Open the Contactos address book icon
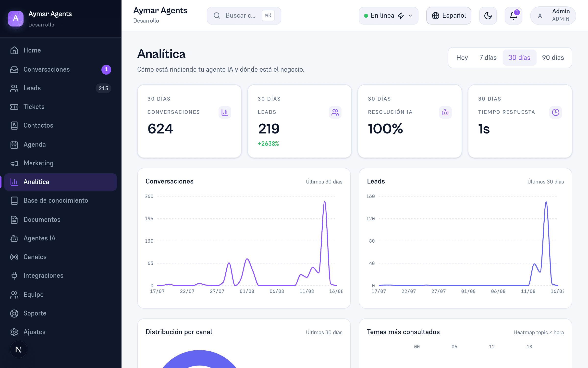588x368 pixels. [x=14, y=125]
